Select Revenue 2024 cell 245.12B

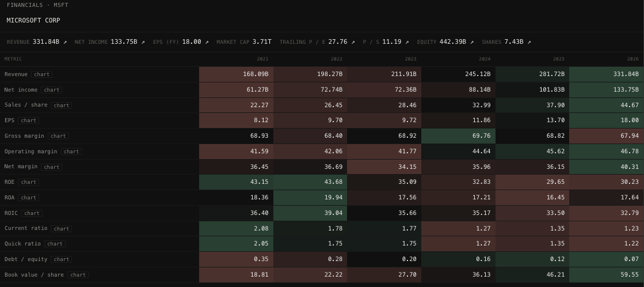click(458, 74)
